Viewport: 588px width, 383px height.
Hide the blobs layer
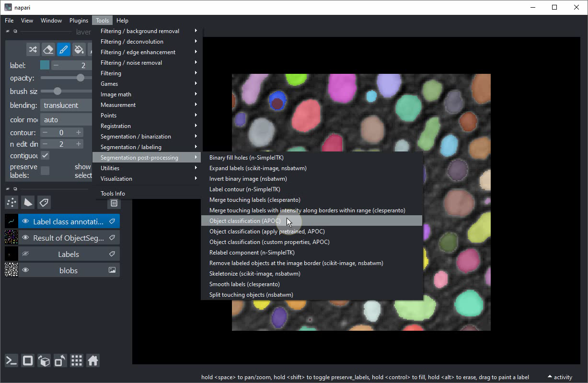(x=25, y=270)
